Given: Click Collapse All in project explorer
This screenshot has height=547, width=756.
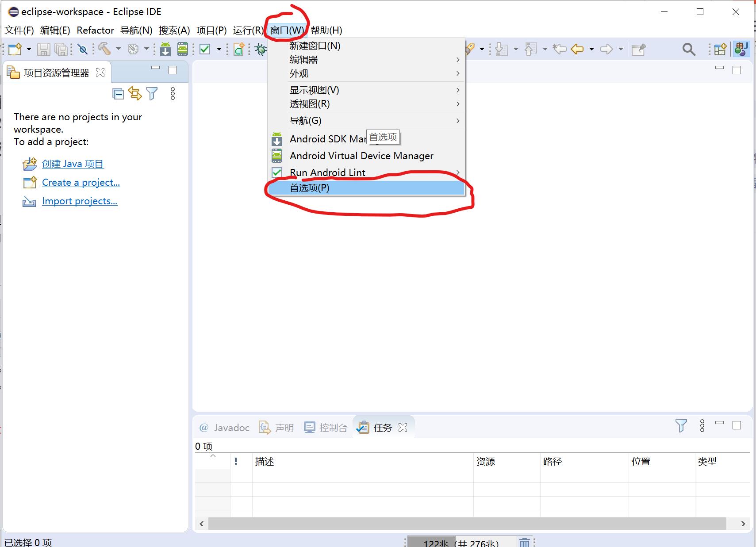Looking at the screenshot, I should [118, 94].
